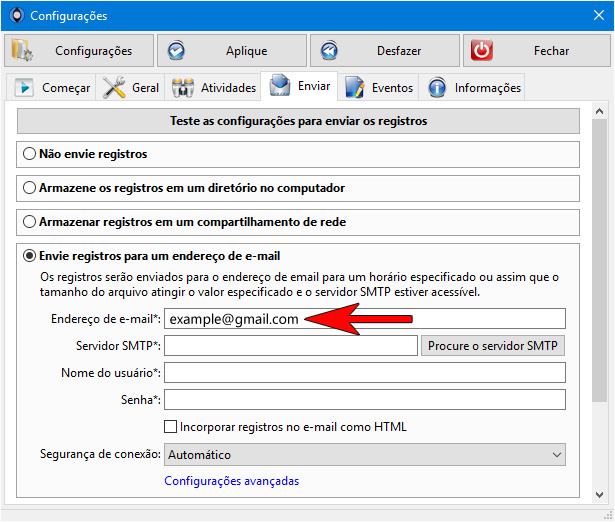The width and height of the screenshot is (615, 522).
Task: Open the Configurações avançadas link
Action: [x=231, y=481]
